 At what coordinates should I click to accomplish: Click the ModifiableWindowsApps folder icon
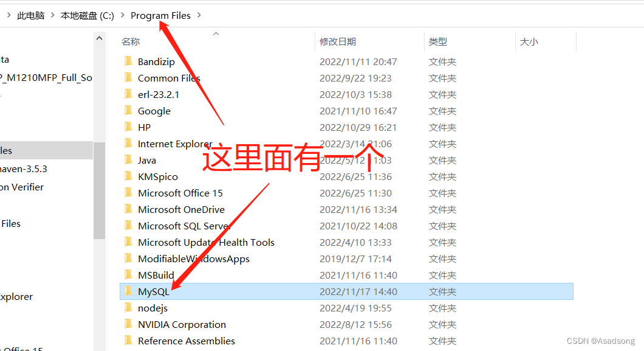128,259
